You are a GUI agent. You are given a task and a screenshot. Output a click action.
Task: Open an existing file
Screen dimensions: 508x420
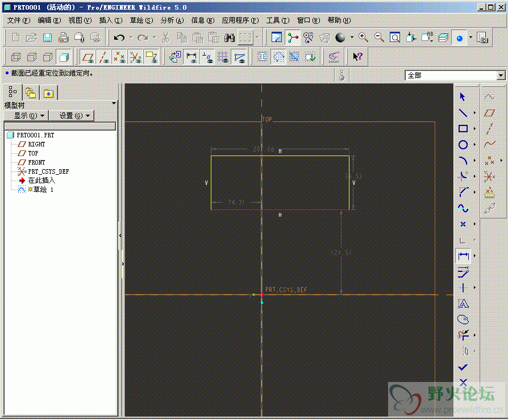[31, 38]
